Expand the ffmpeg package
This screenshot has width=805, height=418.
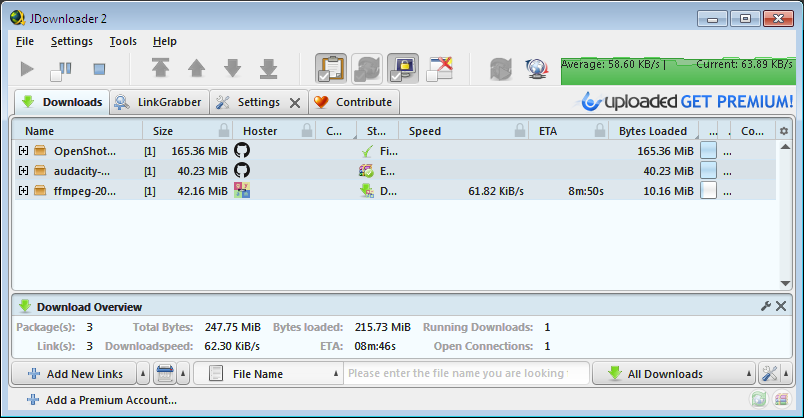point(23,191)
